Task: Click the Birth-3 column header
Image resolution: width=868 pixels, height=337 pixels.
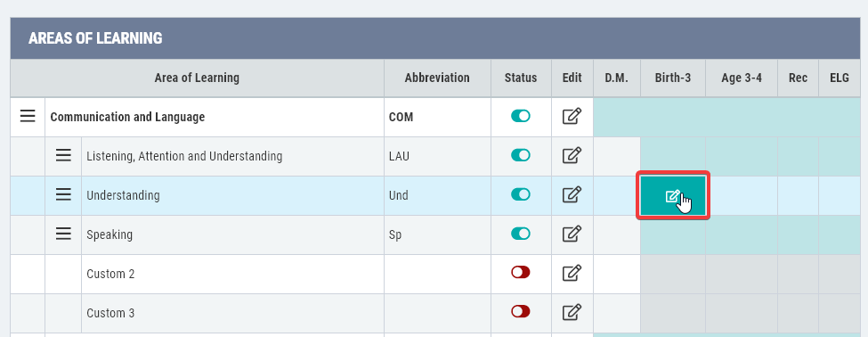Action: (x=673, y=78)
